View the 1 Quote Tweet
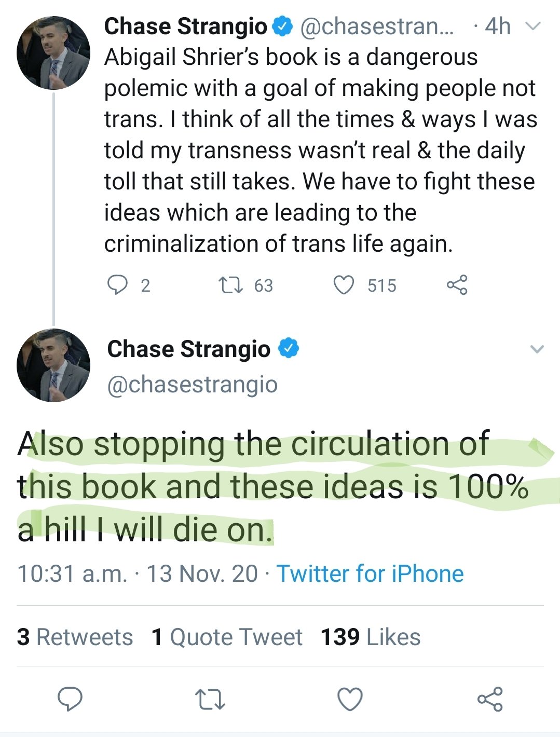 [x=227, y=637]
